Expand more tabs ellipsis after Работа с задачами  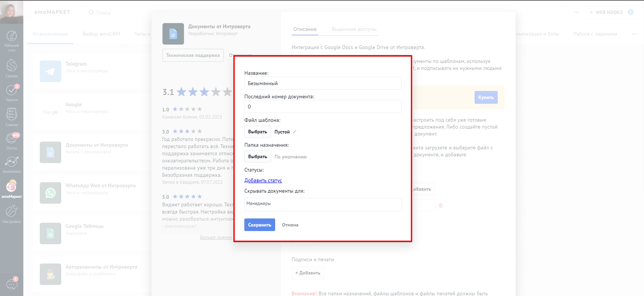click(635, 34)
